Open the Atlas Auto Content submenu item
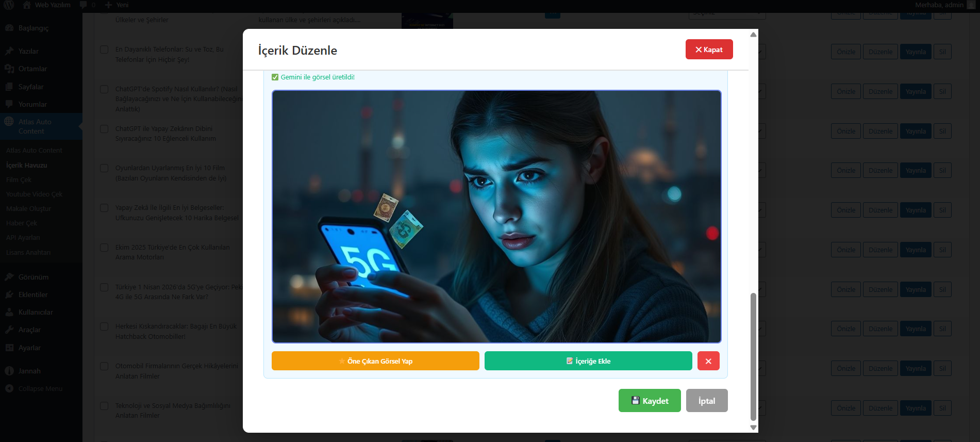 (x=34, y=150)
